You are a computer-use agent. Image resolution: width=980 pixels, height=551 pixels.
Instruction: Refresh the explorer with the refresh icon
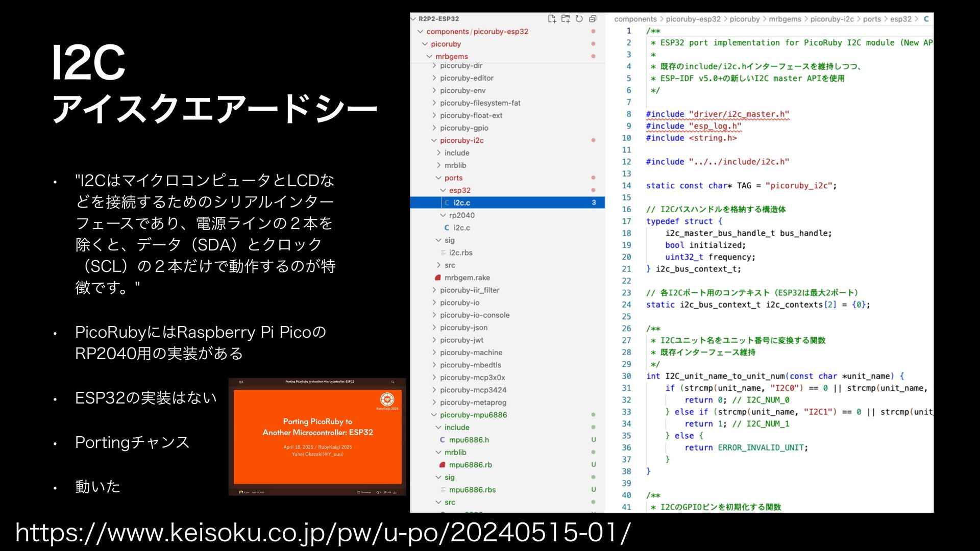579,19
